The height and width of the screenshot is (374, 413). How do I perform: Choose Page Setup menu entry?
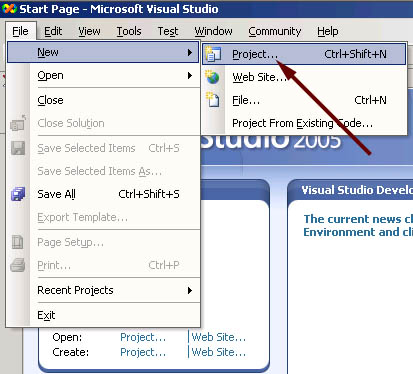point(103,242)
